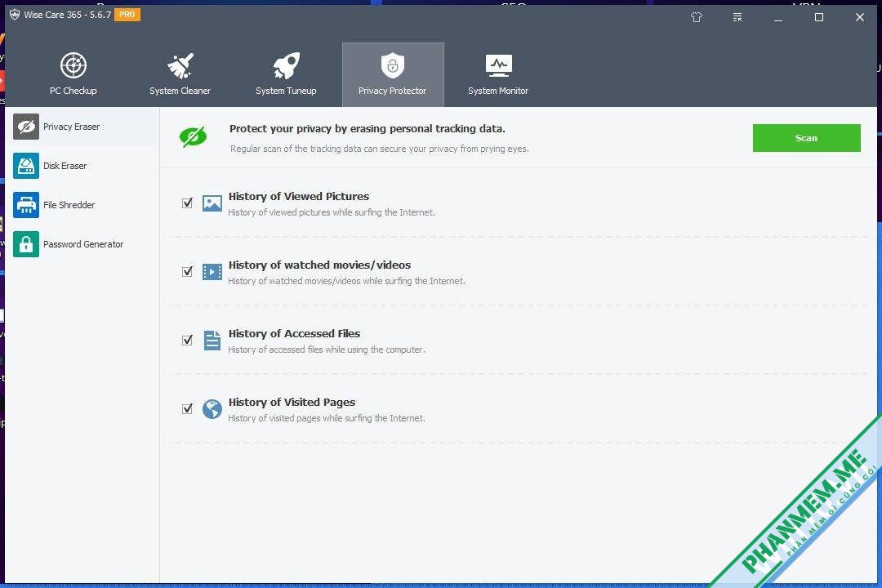Viewport: 882px width, 588px height.
Task: Open Disk Eraser from the sidebar
Action: coord(82,166)
